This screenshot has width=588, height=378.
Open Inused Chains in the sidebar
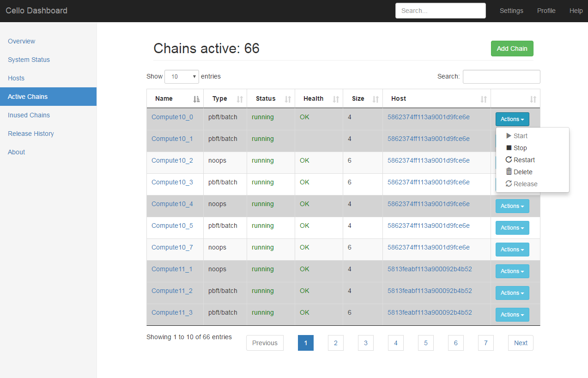click(29, 115)
